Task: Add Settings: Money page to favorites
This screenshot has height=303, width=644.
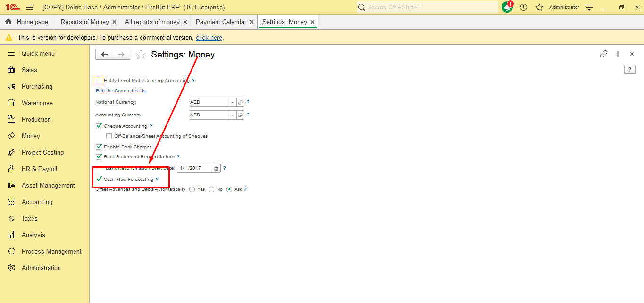Action: click(x=141, y=55)
